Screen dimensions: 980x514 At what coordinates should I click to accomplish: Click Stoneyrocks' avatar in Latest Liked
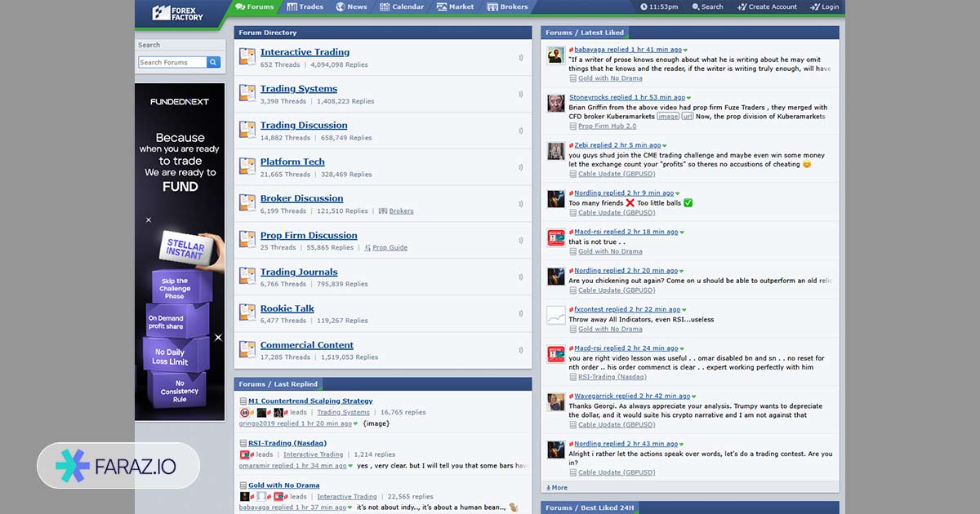(555, 103)
